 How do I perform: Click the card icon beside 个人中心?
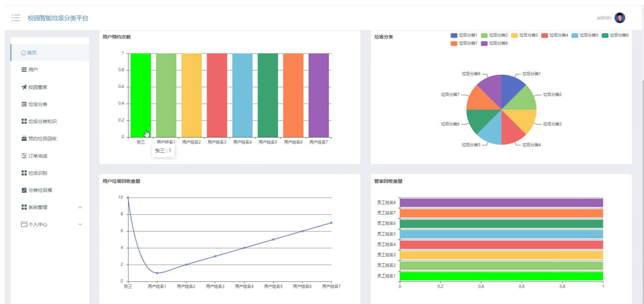coord(24,224)
